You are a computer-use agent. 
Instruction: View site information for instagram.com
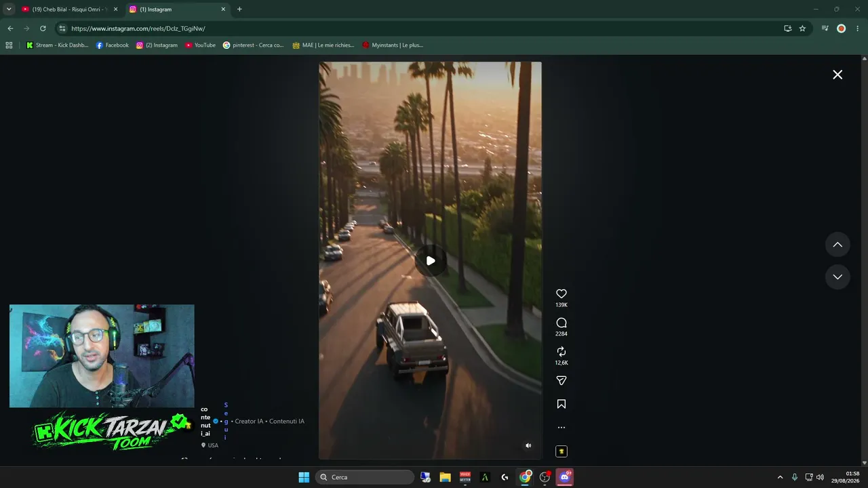coord(62,28)
